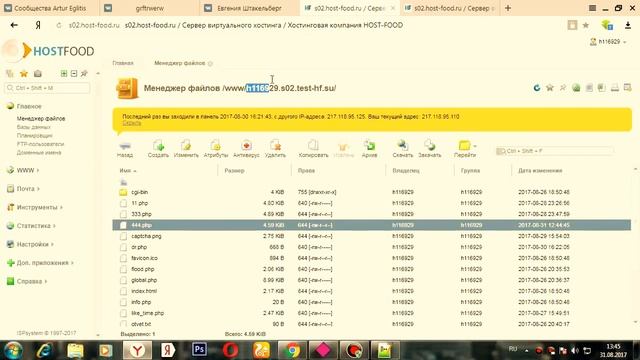Select checkbox for captcha.png file
This screenshot has width=640, height=360.
pos(123,236)
